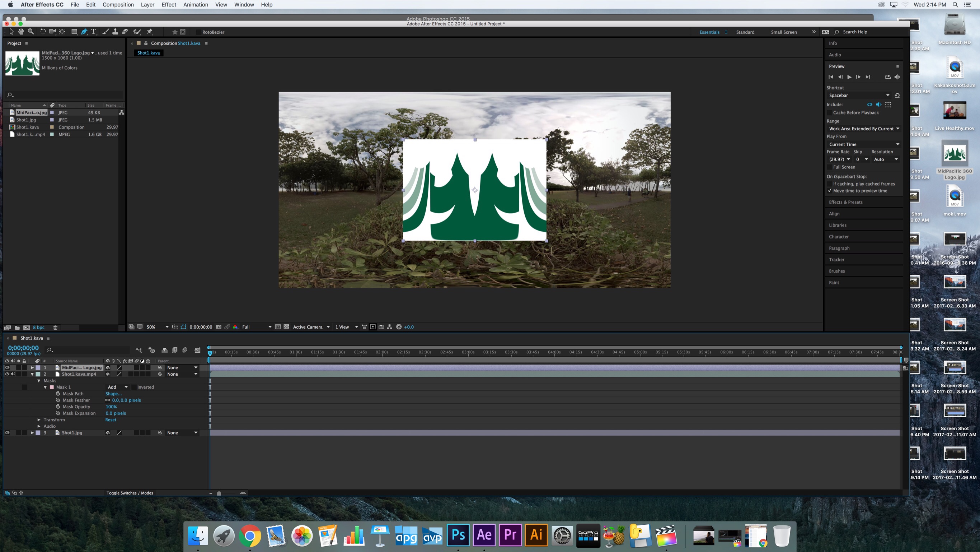Expand the Transform property group
This screenshot has width=980, height=552.
pos(39,419)
